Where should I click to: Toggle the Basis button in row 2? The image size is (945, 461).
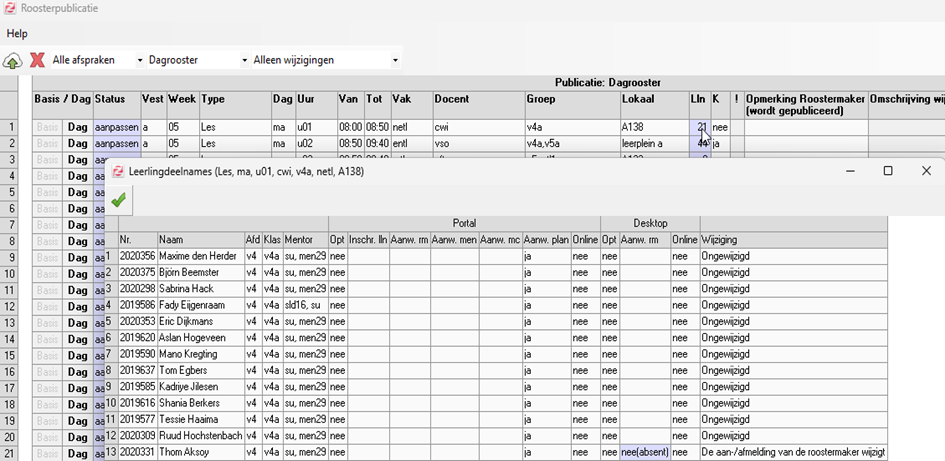[48, 144]
